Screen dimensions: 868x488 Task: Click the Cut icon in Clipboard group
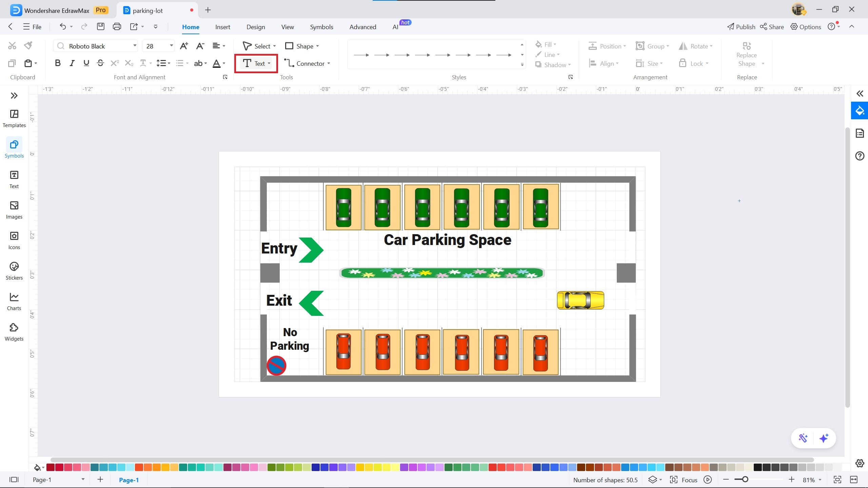pos(12,45)
